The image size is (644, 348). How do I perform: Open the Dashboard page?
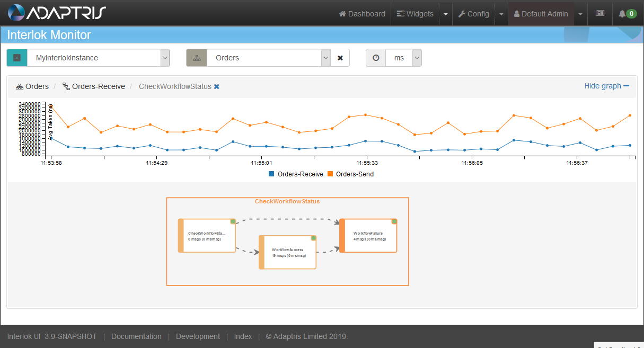click(362, 14)
